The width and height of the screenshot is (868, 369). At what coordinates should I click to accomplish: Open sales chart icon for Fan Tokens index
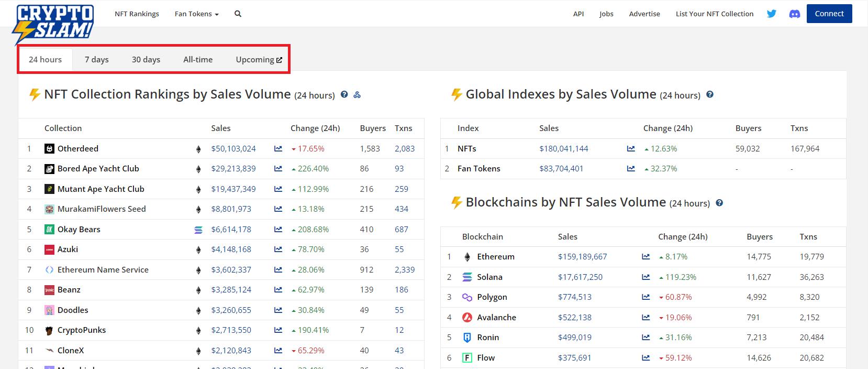[631, 169]
